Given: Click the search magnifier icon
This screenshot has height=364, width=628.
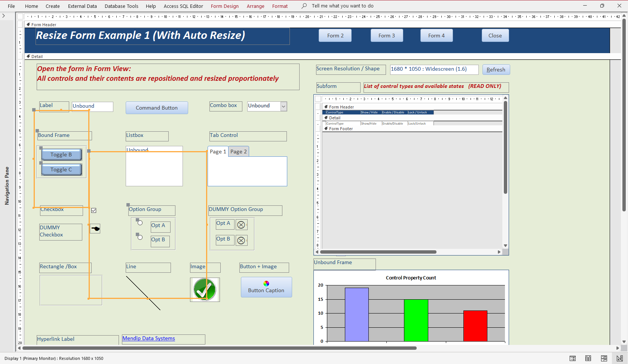Looking at the screenshot, I should [x=304, y=6].
